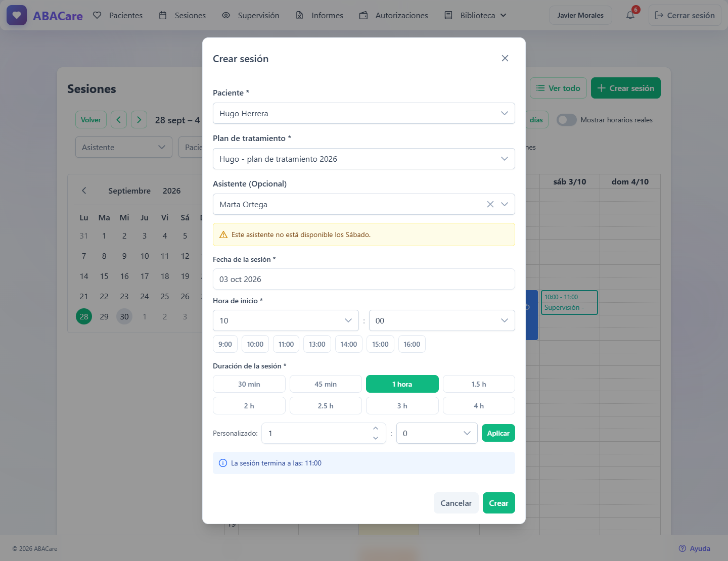This screenshot has width=728, height=561.
Task: Click the ABACare heart logo icon
Action: [x=17, y=15]
